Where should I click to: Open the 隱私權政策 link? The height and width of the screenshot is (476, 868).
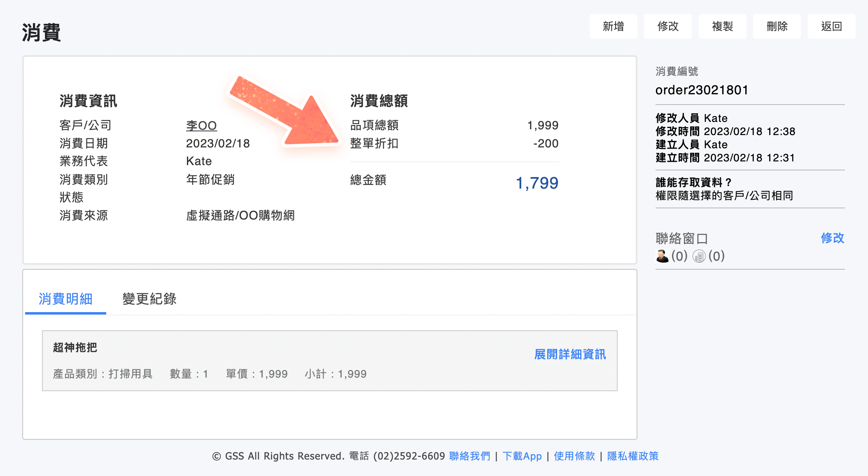pyautogui.click(x=633, y=456)
